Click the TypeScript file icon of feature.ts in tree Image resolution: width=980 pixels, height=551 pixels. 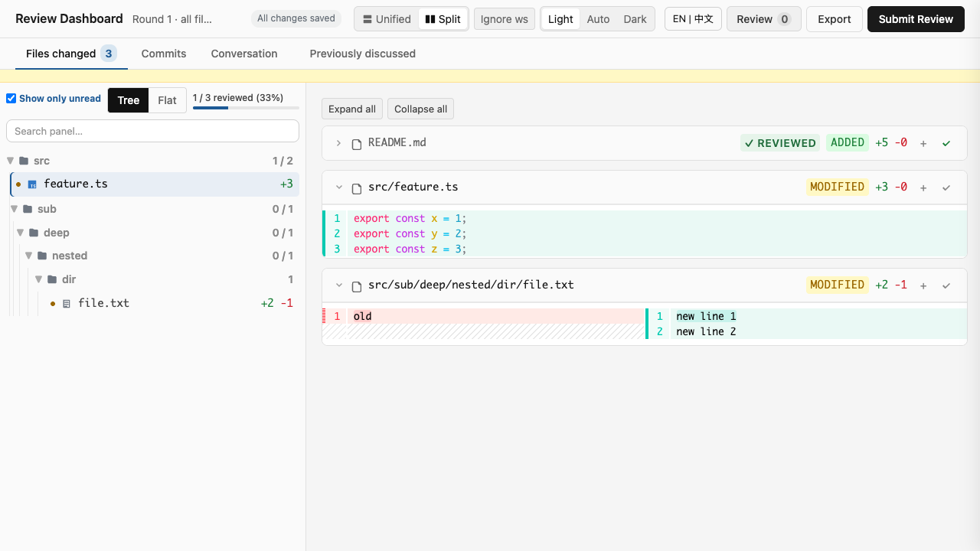coord(32,184)
